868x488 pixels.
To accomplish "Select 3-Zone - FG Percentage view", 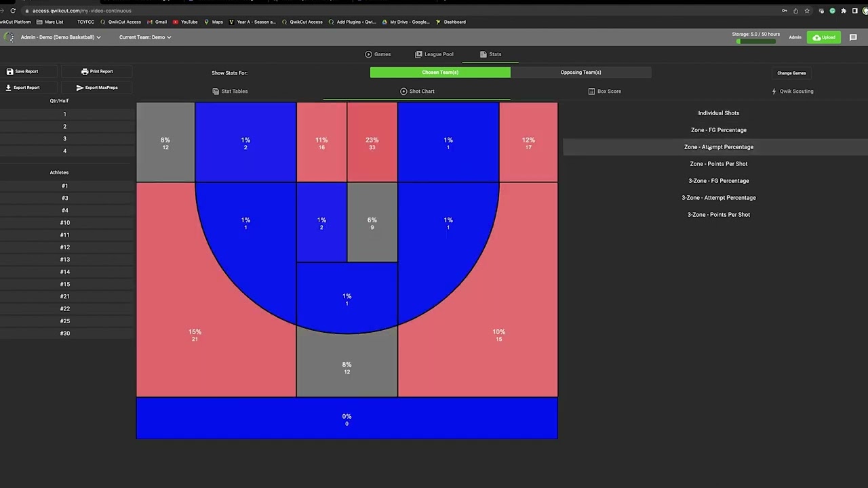I will [719, 181].
